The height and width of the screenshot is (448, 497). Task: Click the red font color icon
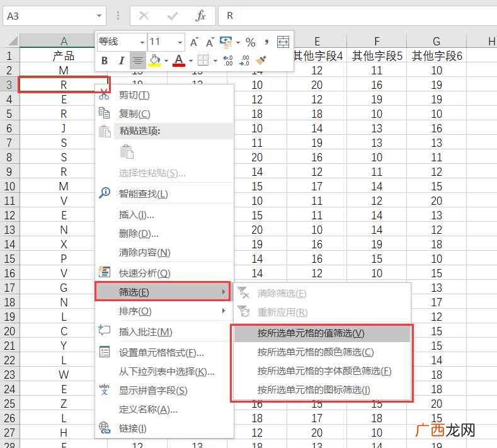179,60
